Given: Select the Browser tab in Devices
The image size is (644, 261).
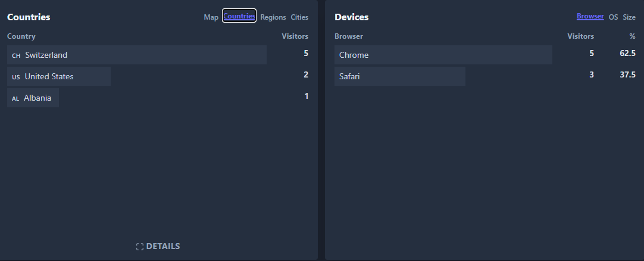Looking at the screenshot, I should (x=590, y=16).
